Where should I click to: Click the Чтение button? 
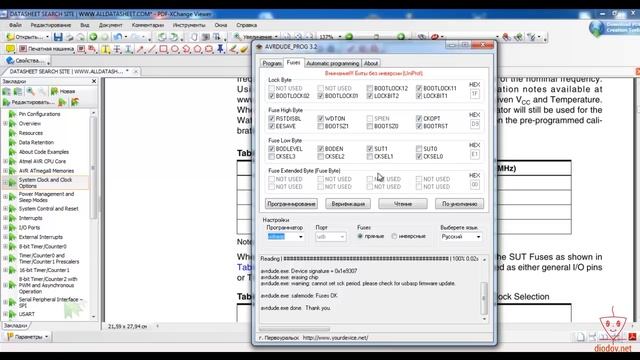click(403, 204)
